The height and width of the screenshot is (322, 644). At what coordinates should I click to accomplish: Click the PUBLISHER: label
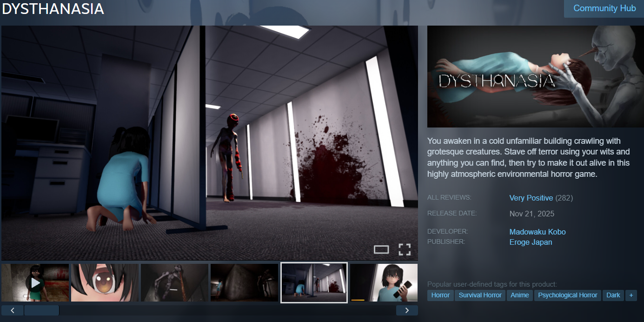pyautogui.click(x=446, y=242)
